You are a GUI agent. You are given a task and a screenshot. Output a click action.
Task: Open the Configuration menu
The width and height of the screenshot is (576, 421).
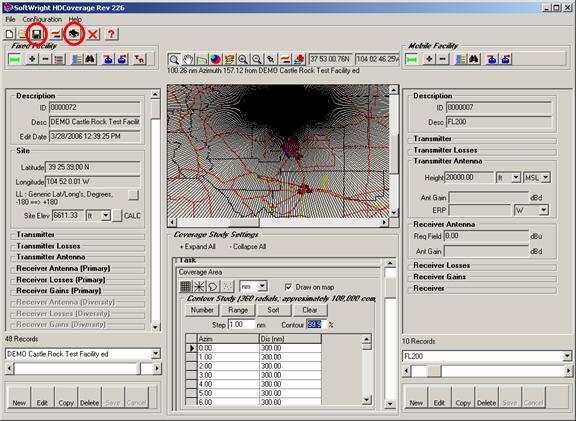coord(42,19)
